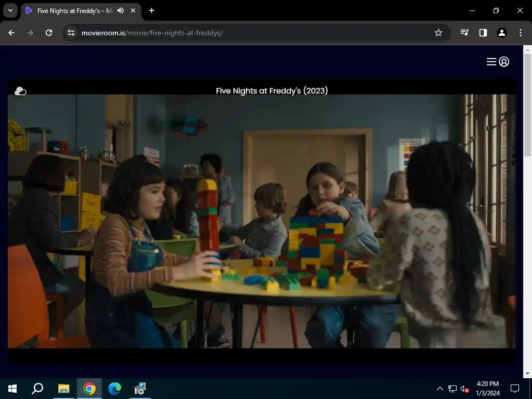The image size is (532, 399).
Task: Click the Five Nights at Freddy's (2023) title
Action: [x=272, y=90]
